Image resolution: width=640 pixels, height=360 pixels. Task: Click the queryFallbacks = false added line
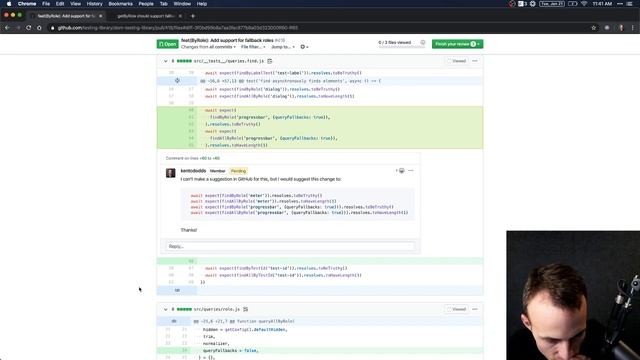[x=320, y=350]
